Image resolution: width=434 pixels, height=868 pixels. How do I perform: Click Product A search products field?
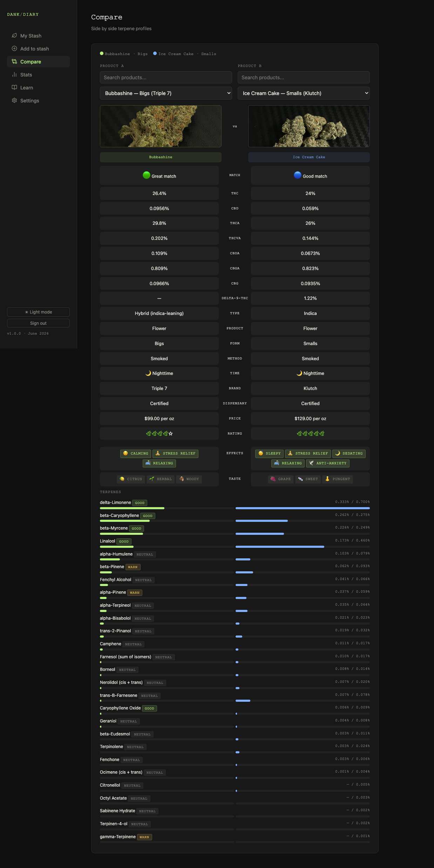166,78
